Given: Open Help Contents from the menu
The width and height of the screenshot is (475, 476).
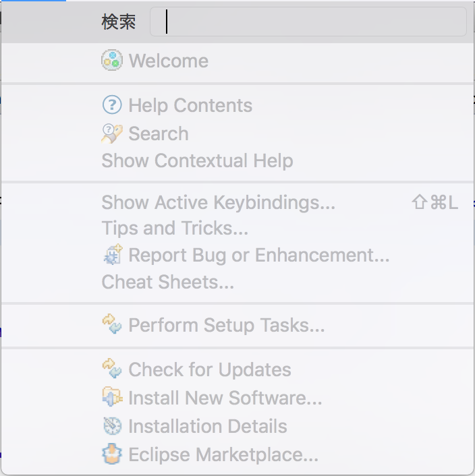Looking at the screenshot, I should tap(190, 105).
